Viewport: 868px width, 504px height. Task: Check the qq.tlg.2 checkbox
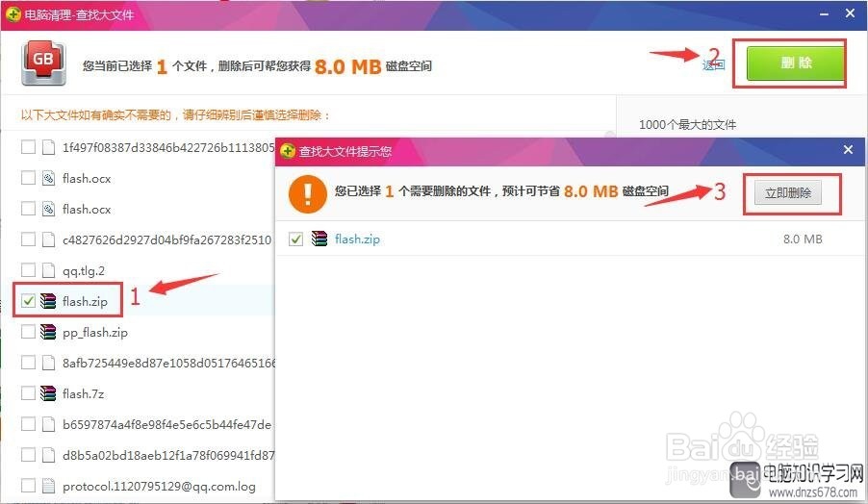point(28,270)
